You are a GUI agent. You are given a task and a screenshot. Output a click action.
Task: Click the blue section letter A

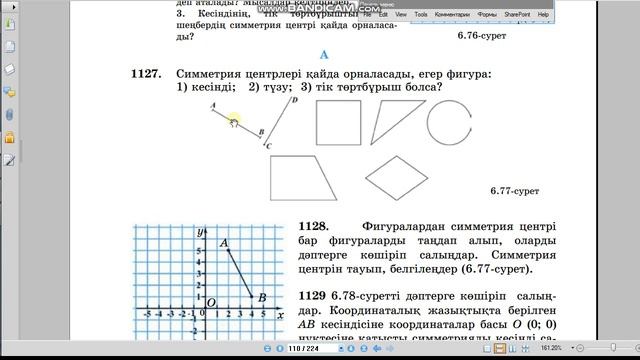324,55
